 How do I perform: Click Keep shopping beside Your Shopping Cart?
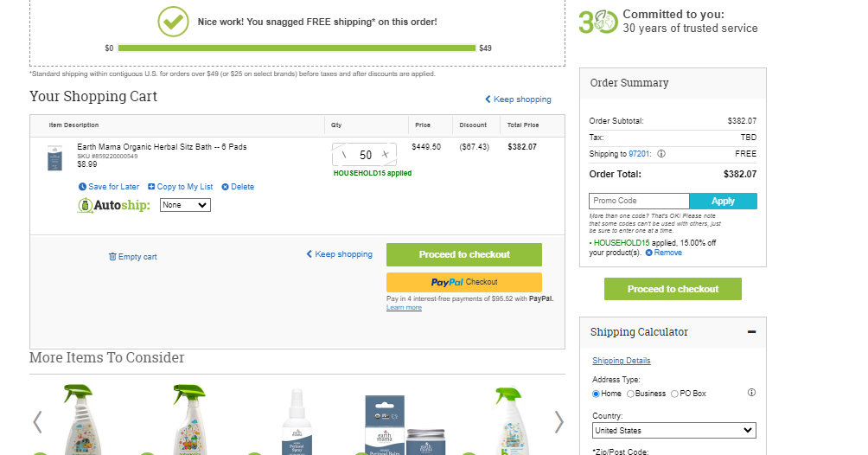point(518,99)
